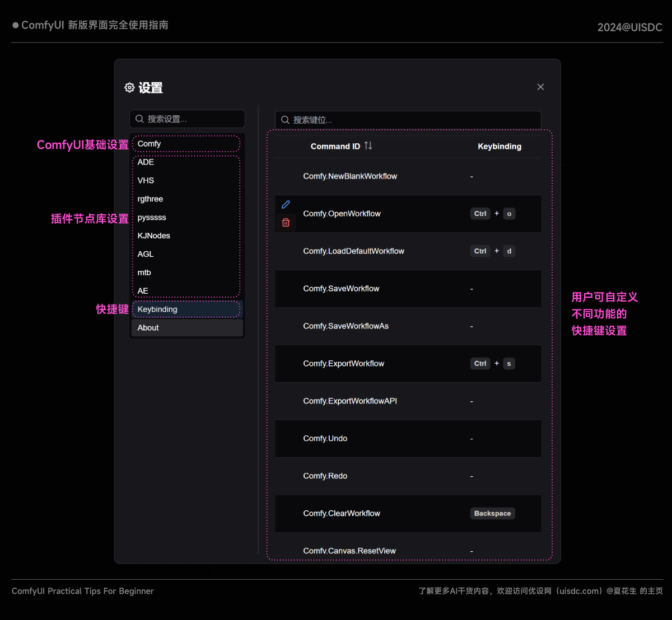Select the Comfy.SaveWorkflow command row

tap(408, 289)
